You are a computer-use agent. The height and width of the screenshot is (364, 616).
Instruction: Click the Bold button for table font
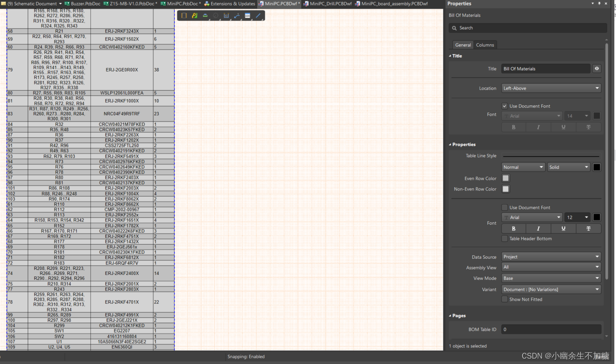tap(514, 228)
